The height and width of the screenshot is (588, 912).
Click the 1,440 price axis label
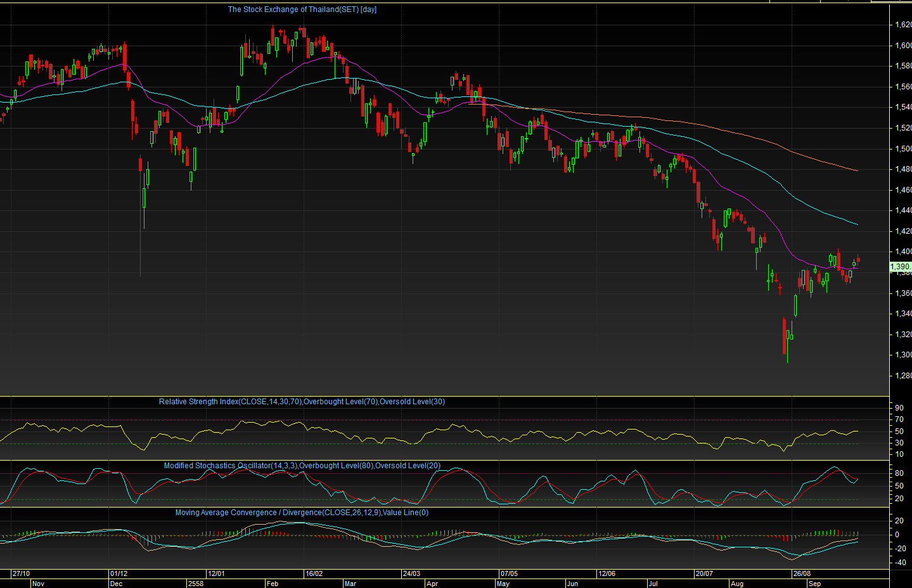[903, 210]
